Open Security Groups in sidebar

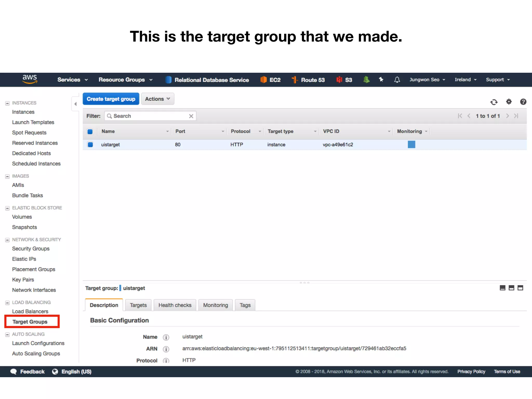31,249
